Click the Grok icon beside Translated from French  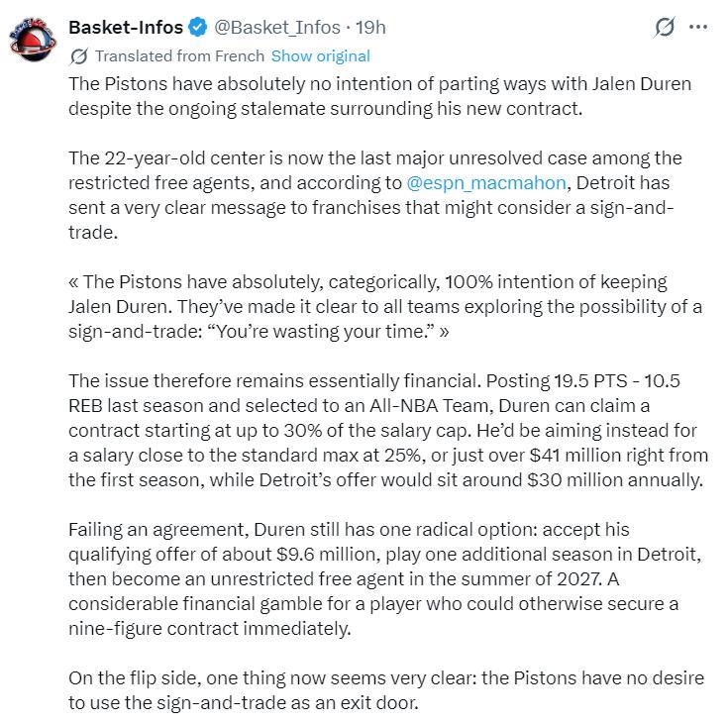[78, 56]
